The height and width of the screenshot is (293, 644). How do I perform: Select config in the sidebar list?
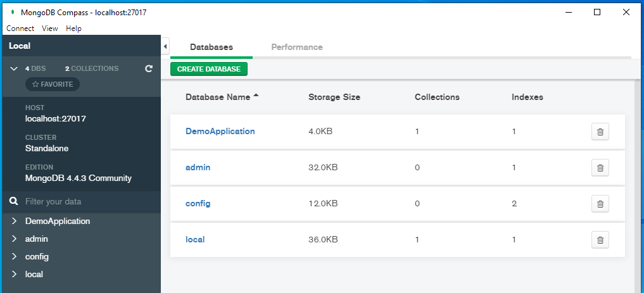click(37, 256)
